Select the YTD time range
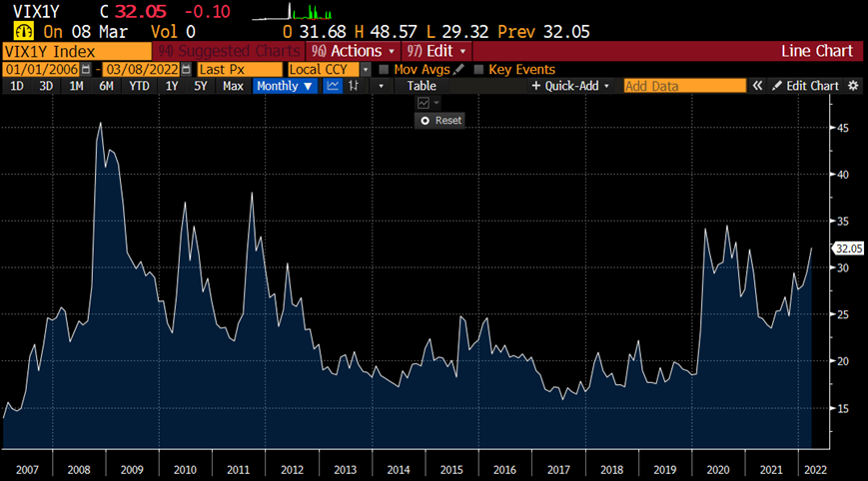This screenshot has height=481, width=868. click(x=138, y=86)
